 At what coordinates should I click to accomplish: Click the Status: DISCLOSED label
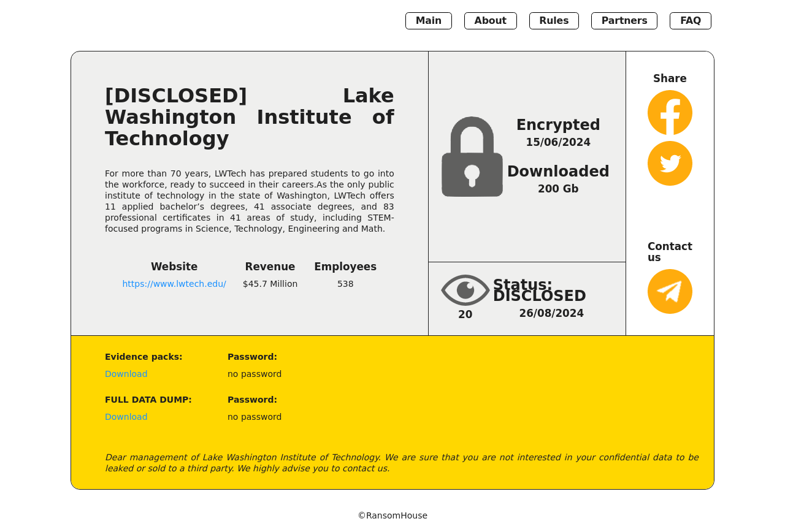539,291
